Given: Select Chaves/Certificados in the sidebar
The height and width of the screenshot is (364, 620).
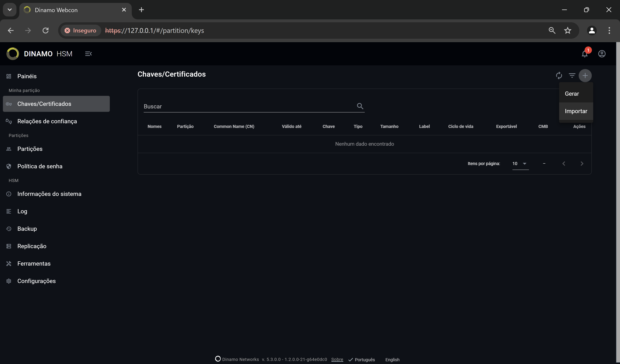Looking at the screenshot, I should pyautogui.click(x=56, y=104).
